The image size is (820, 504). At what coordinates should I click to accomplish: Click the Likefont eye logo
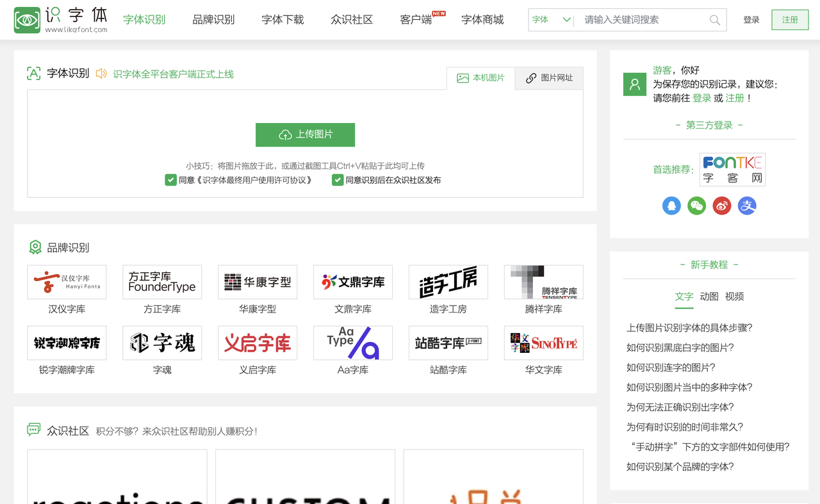26,19
